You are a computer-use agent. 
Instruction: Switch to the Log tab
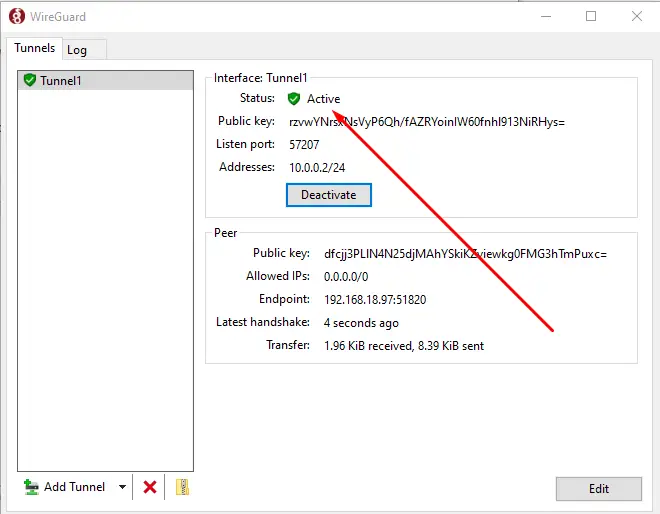[77, 50]
